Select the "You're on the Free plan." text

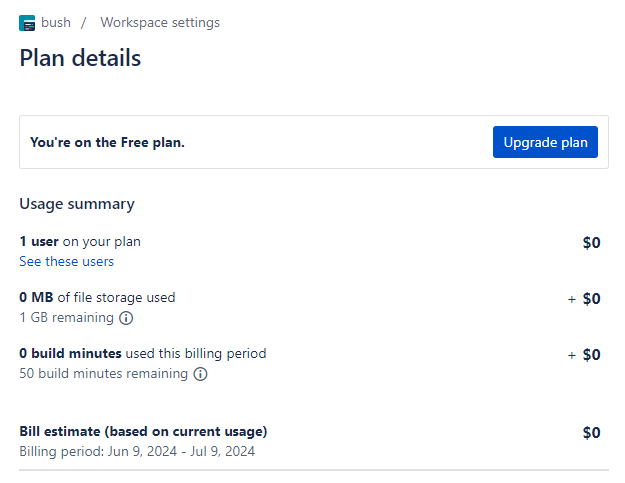(x=108, y=142)
